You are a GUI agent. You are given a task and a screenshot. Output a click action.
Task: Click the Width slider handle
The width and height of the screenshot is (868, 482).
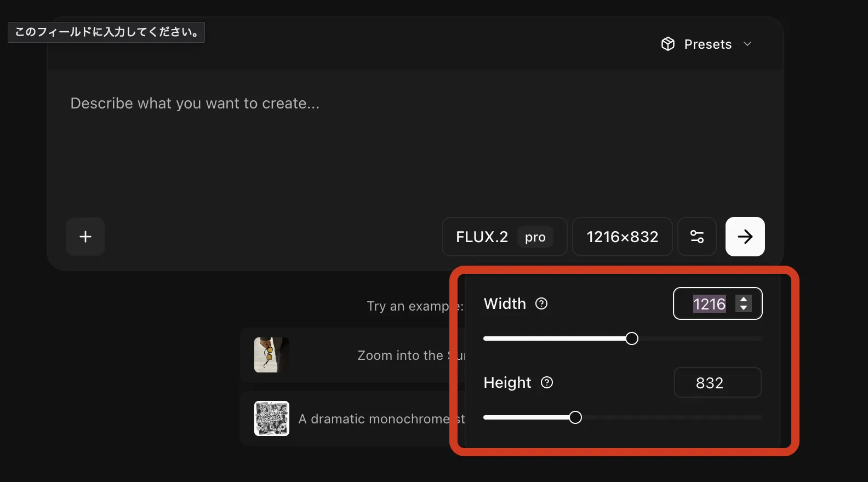[x=632, y=338]
